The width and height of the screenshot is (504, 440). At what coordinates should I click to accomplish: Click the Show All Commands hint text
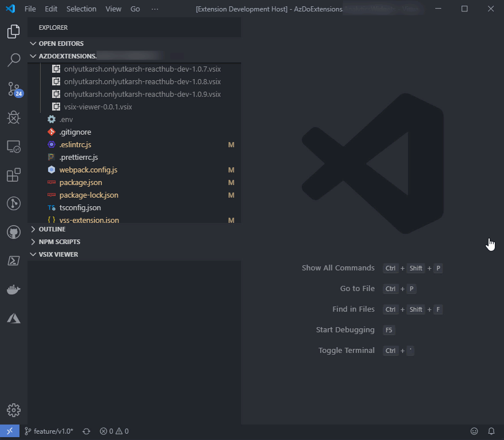click(x=338, y=268)
